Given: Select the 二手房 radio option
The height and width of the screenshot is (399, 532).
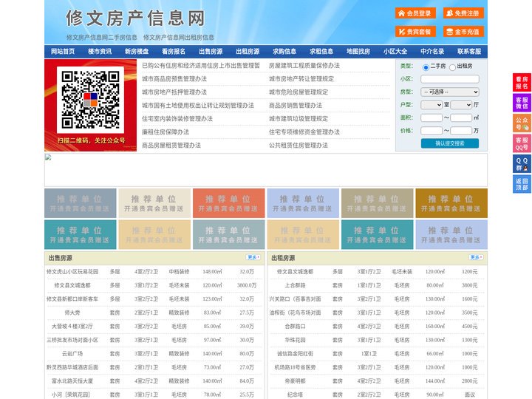Looking at the screenshot, I should 426,67.
